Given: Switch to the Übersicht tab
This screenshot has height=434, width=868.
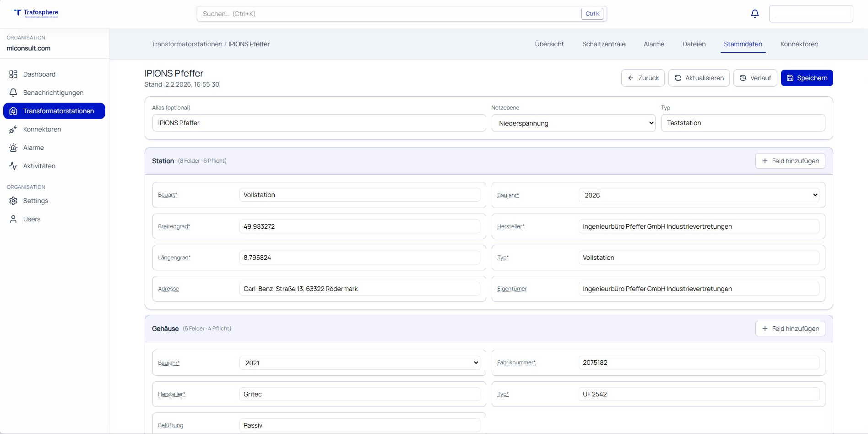Looking at the screenshot, I should (549, 44).
